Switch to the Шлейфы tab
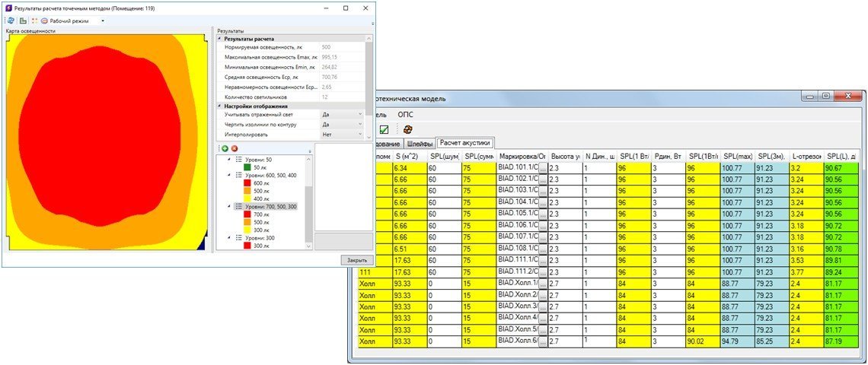This screenshot has height=365, width=868. pos(420,143)
